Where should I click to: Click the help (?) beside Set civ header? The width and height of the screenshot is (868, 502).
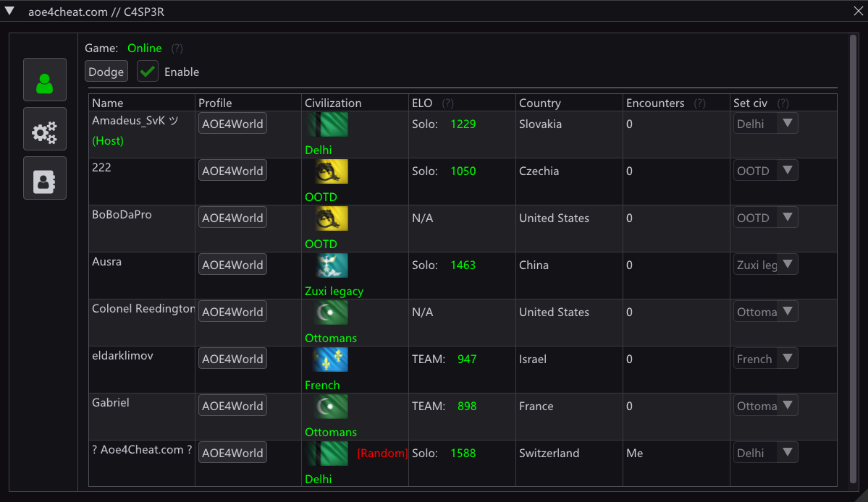pyautogui.click(x=783, y=103)
